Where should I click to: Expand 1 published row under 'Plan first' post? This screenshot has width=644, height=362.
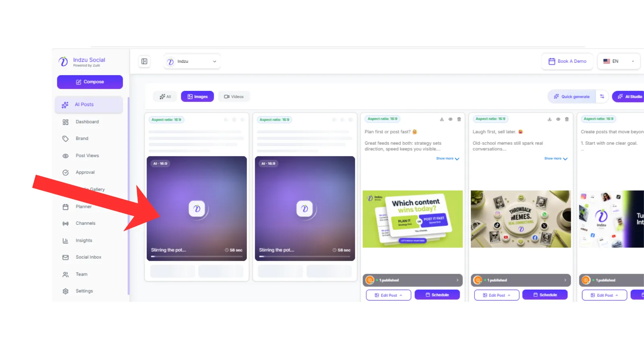(x=413, y=280)
